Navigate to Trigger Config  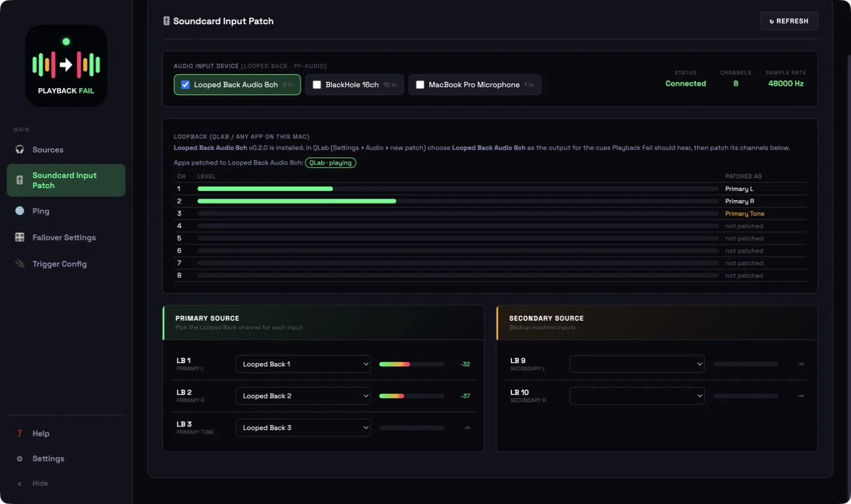coord(66,264)
